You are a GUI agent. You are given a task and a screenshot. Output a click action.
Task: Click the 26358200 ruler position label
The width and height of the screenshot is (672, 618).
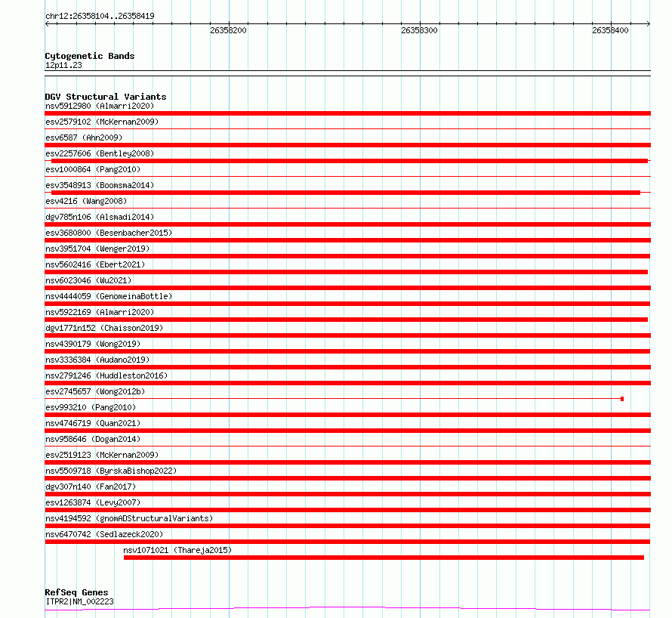[229, 30]
